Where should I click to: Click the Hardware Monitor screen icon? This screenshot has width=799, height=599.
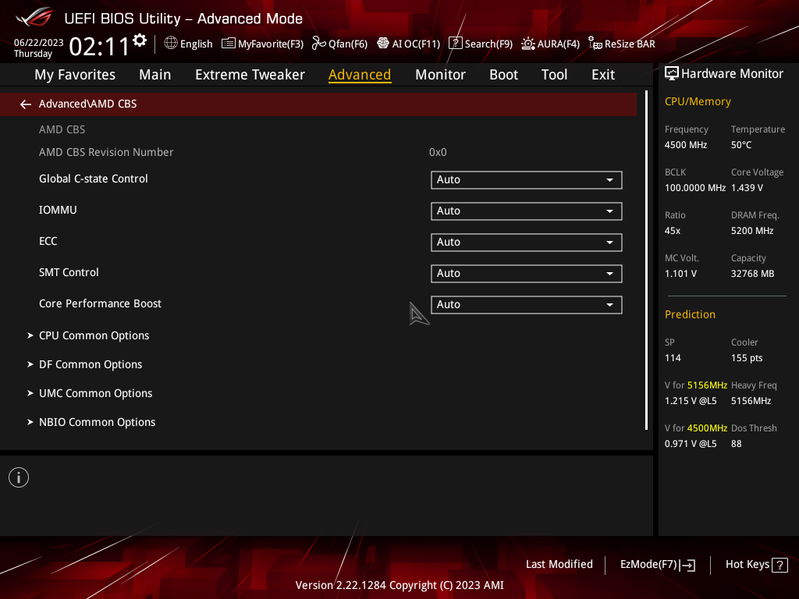pos(672,74)
